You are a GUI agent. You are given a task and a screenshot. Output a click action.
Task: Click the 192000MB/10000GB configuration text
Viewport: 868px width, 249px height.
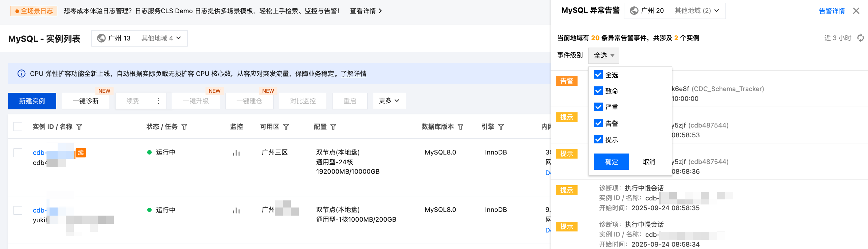[x=348, y=171]
